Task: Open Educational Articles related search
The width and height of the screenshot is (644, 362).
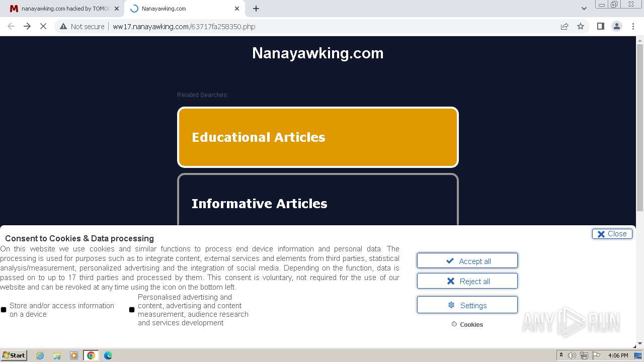Action: [318, 137]
